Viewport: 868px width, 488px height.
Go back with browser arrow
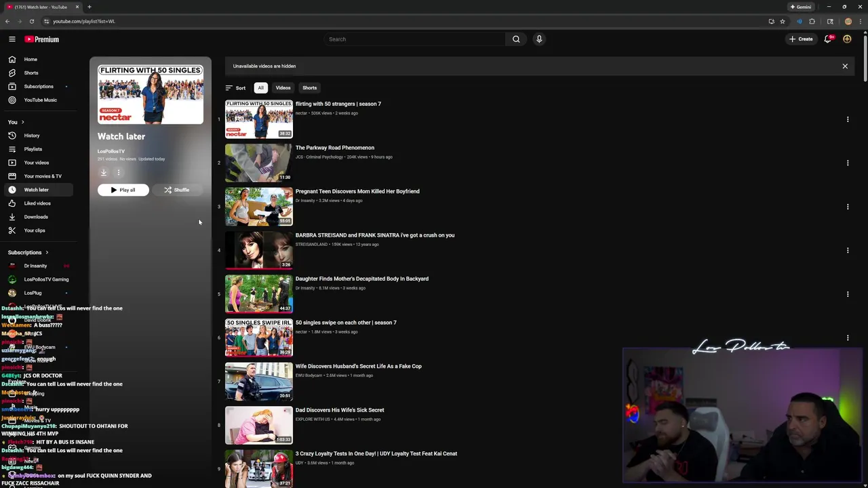7,21
